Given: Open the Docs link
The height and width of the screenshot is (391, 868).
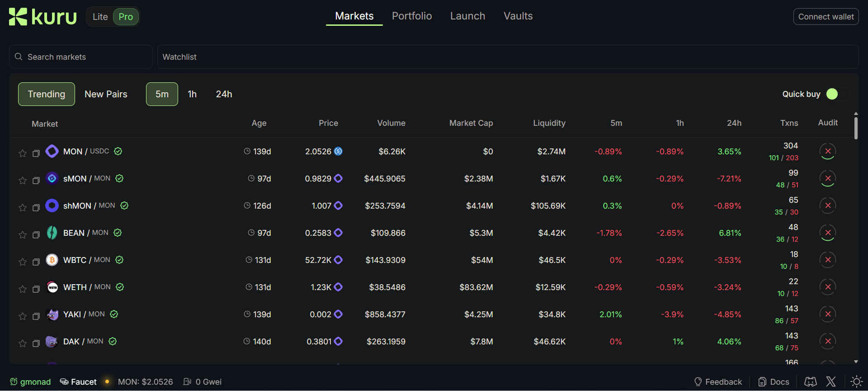Looking at the screenshot, I should [774, 381].
